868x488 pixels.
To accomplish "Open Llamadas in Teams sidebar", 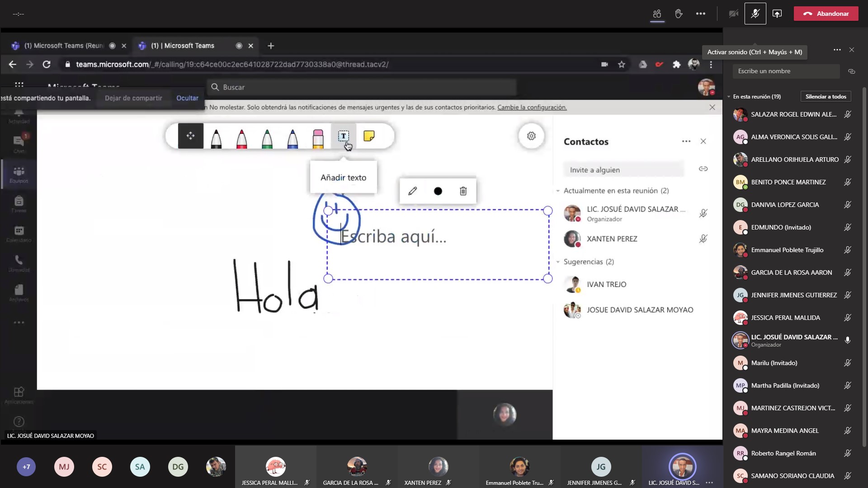I will click(x=19, y=263).
